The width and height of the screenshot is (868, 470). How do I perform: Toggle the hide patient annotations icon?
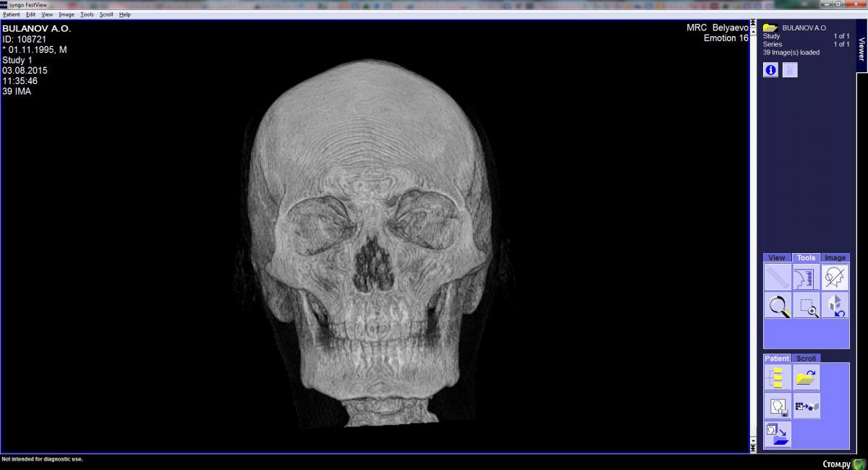point(835,277)
